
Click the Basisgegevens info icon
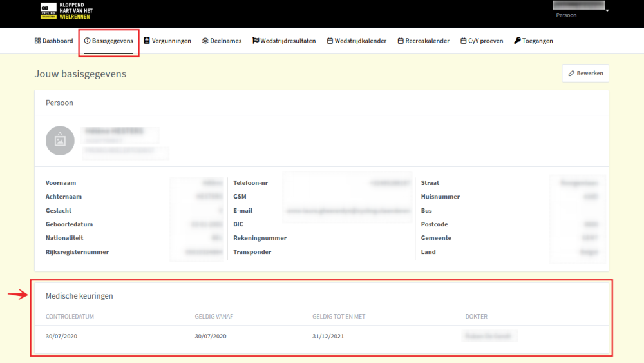[87, 41]
